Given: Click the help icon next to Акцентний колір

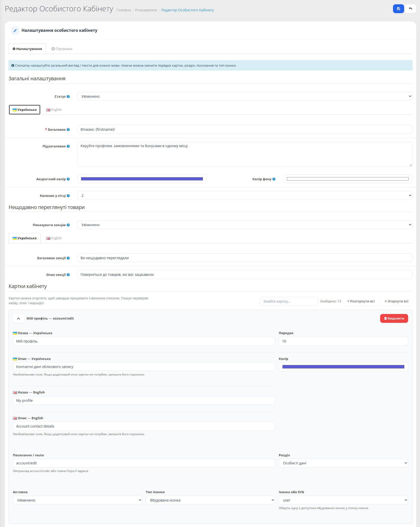Looking at the screenshot, I should coord(68,179).
